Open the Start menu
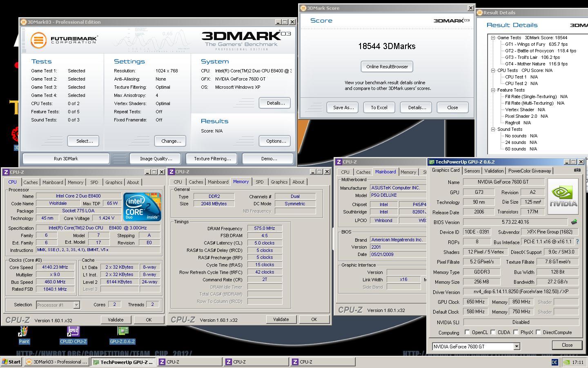588x368 pixels. point(11,362)
